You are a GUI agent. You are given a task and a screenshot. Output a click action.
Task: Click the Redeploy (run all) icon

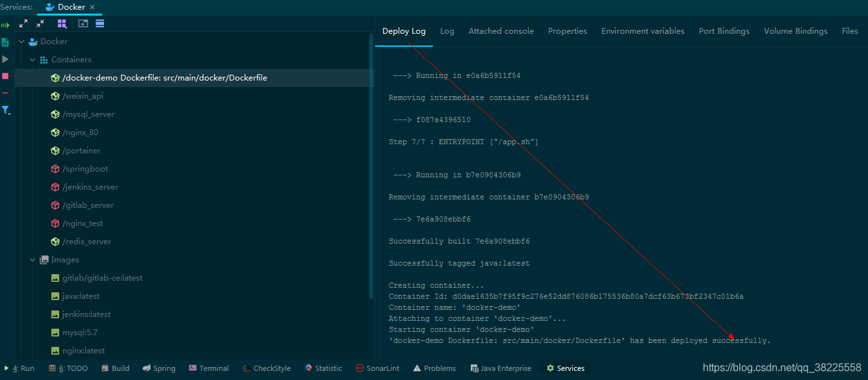pyautogui.click(x=5, y=25)
